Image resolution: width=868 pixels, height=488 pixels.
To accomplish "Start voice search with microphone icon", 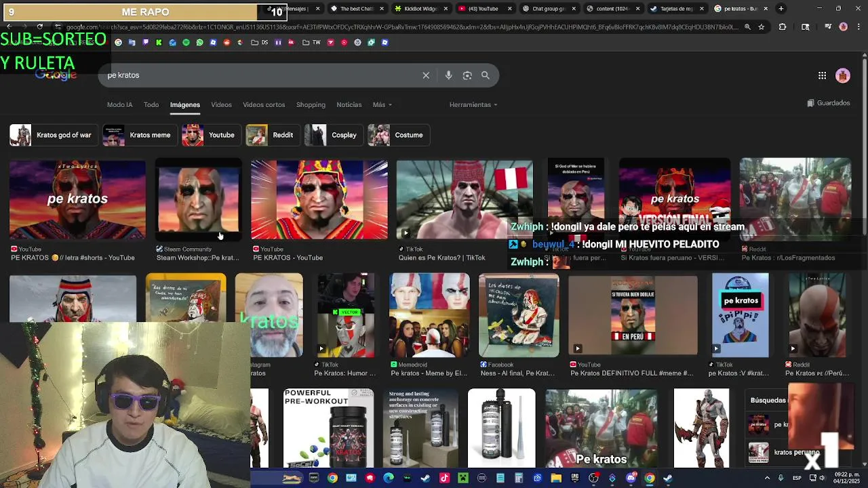I will [x=448, y=75].
